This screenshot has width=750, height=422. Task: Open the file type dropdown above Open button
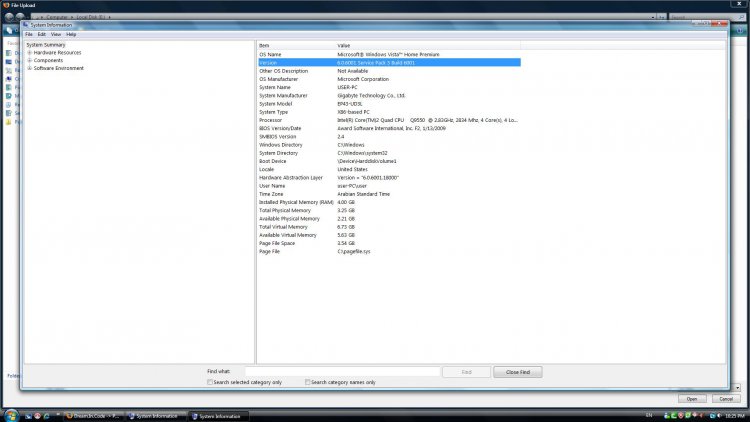(738, 388)
